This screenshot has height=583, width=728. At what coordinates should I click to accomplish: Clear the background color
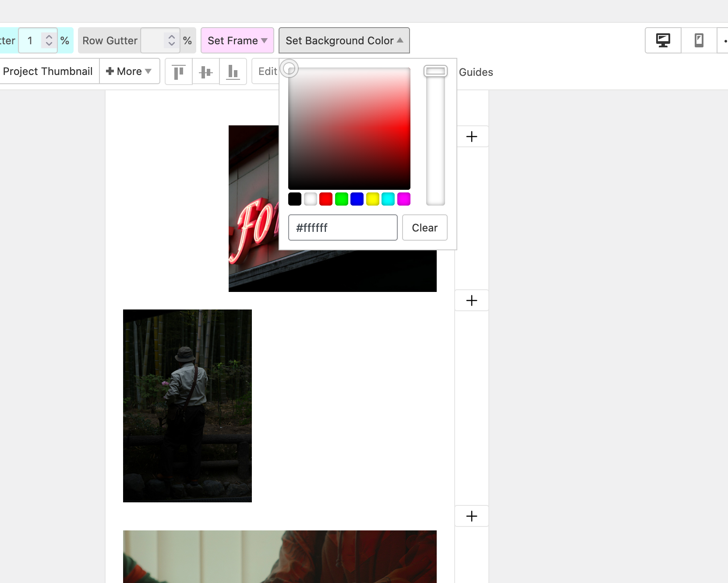pyautogui.click(x=424, y=228)
